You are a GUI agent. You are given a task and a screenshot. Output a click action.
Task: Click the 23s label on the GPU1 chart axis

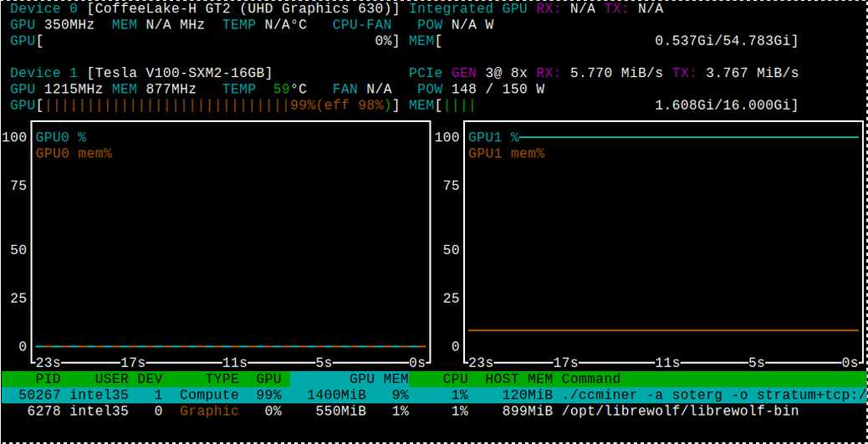[x=481, y=363]
